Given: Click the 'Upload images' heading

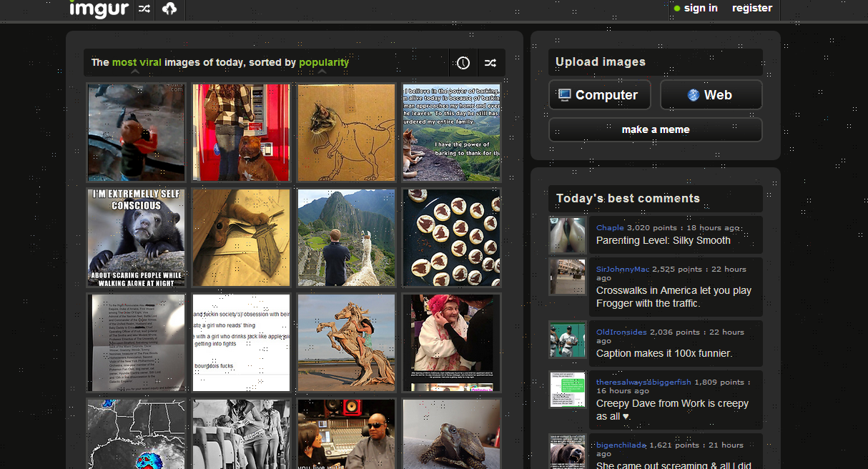Looking at the screenshot, I should (601, 61).
